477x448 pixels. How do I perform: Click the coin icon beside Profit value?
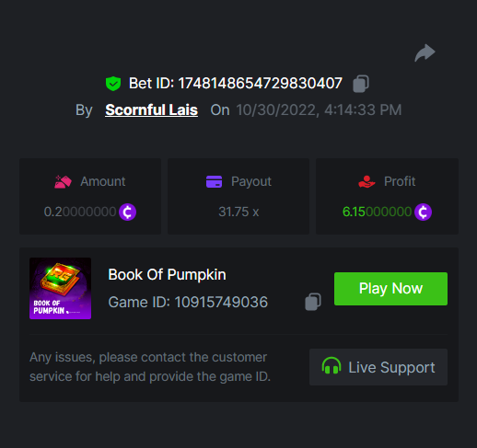pos(423,212)
